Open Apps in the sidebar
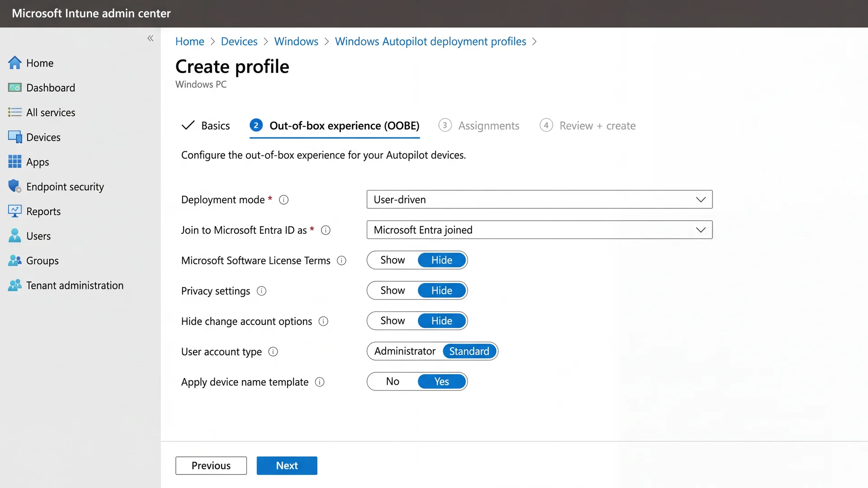 (x=38, y=162)
